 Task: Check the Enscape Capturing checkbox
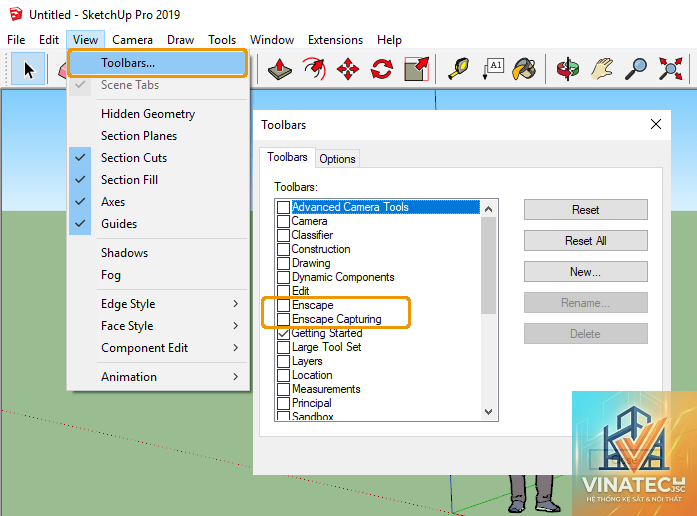pyautogui.click(x=283, y=319)
